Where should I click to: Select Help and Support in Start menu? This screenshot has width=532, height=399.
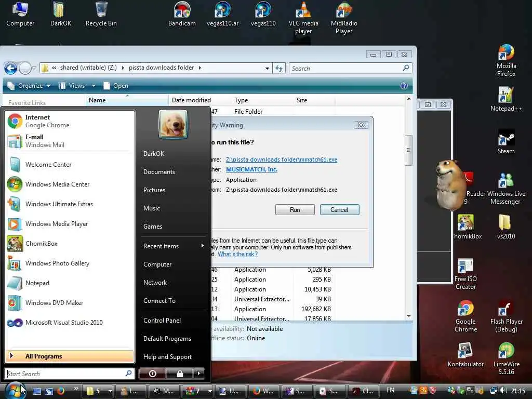tap(167, 357)
